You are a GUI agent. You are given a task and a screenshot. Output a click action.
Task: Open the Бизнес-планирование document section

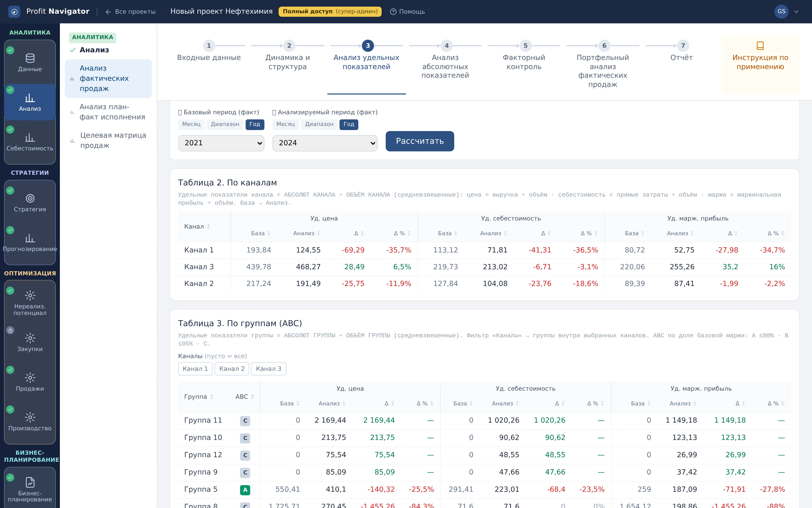click(30, 489)
